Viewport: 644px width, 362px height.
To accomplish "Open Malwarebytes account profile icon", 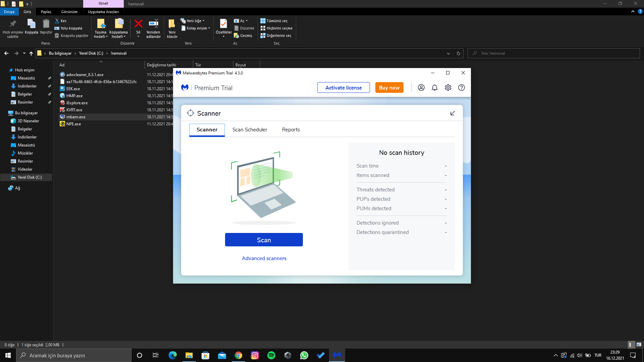I will 421,87.
